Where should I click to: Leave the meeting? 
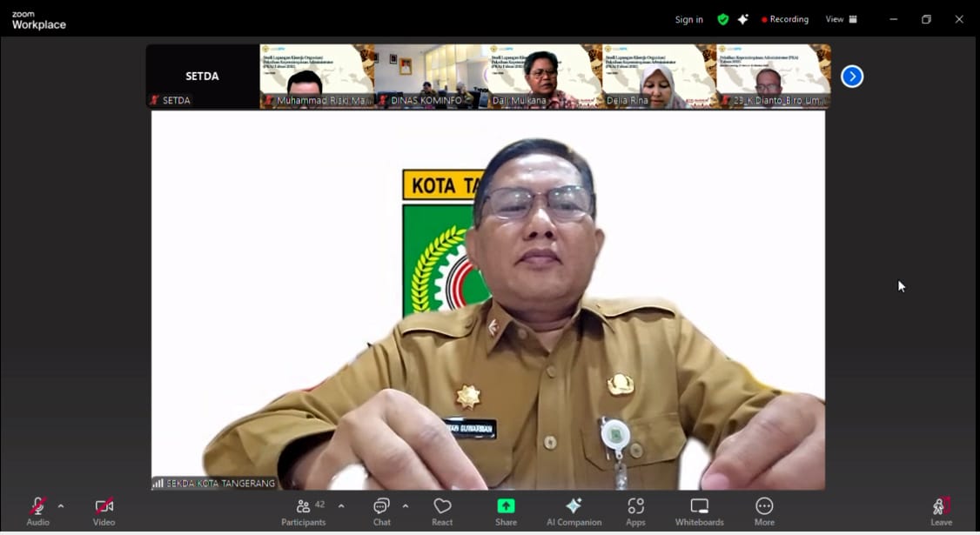(941, 512)
